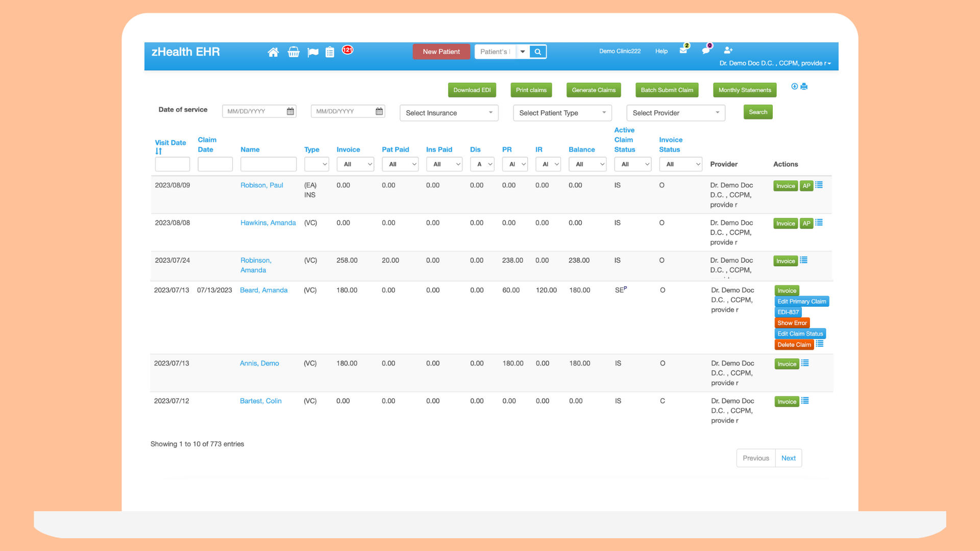Add a patient via the person-plus icon
Screen dimensions: 980x551
(728, 51)
